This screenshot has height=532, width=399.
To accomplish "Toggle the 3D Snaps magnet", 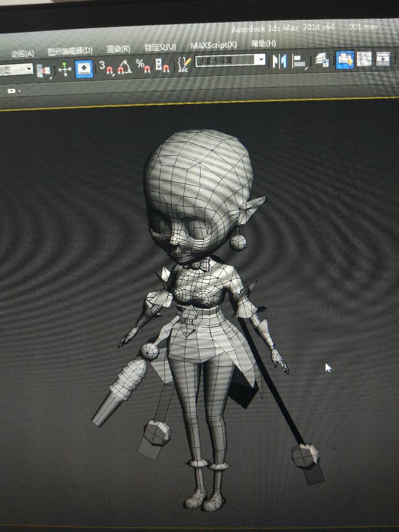I will pos(106,67).
